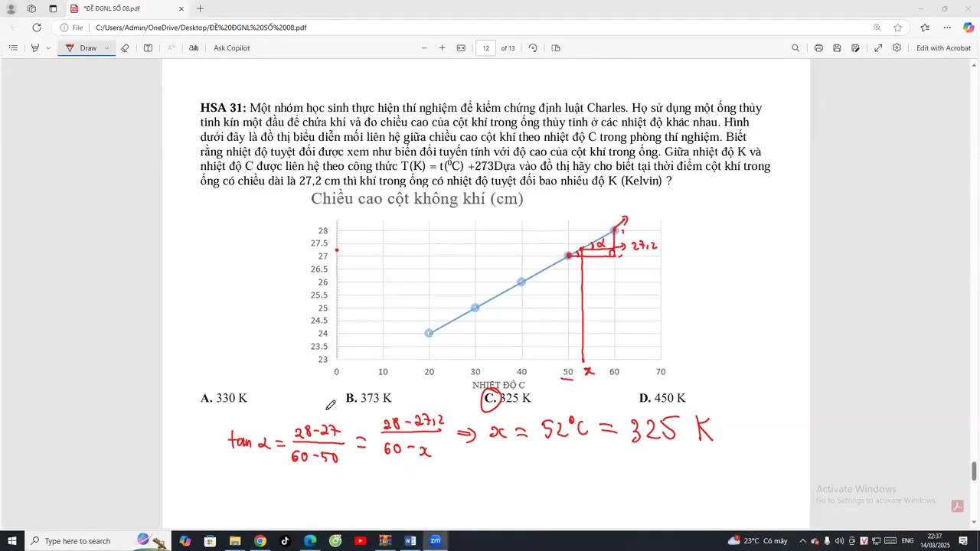Open the weather widget 23°C
980x551 pixels.
coord(757,541)
